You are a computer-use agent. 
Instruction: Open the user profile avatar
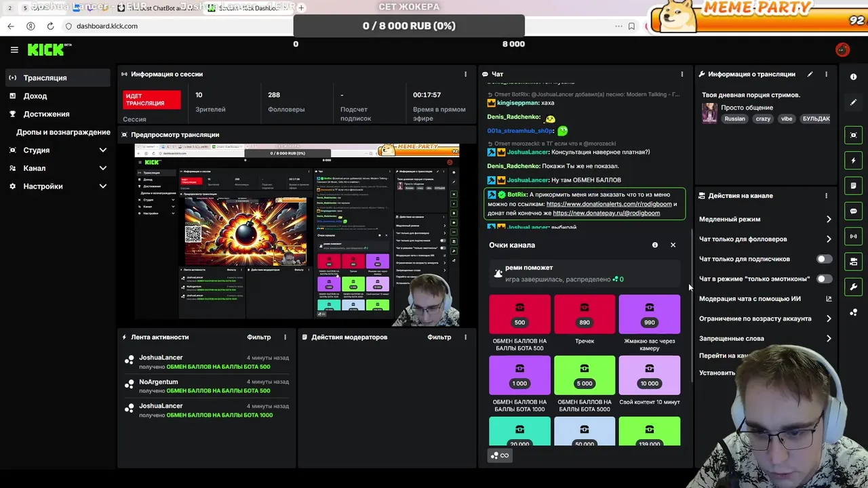pos(842,49)
